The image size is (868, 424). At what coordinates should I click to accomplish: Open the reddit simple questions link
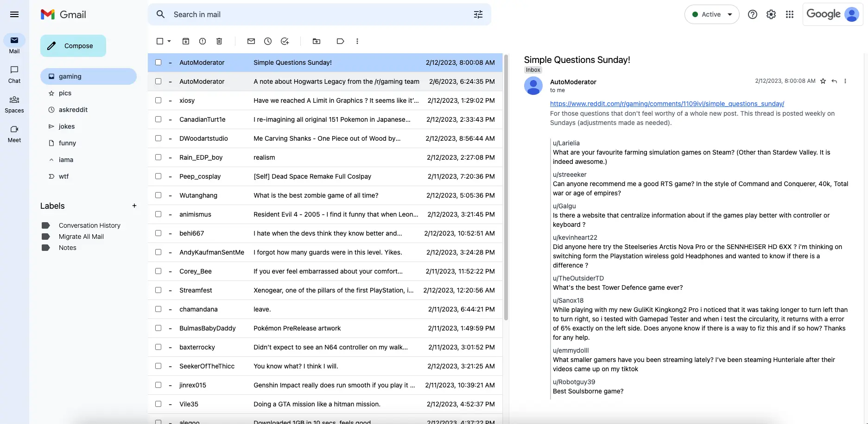click(x=666, y=104)
